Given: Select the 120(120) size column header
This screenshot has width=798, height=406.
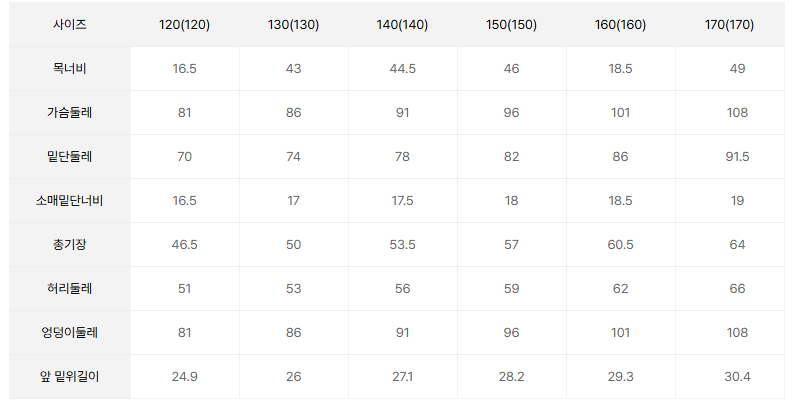Looking at the screenshot, I should (x=185, y=24).
